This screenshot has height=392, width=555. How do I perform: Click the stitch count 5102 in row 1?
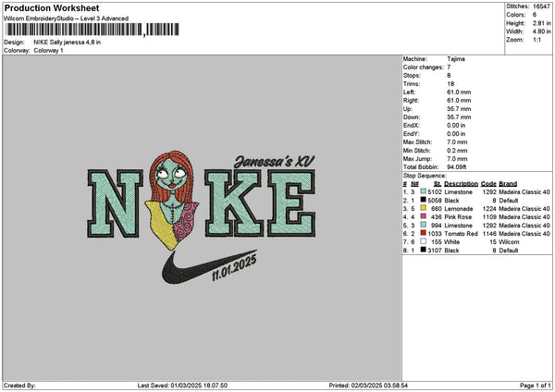435,191
